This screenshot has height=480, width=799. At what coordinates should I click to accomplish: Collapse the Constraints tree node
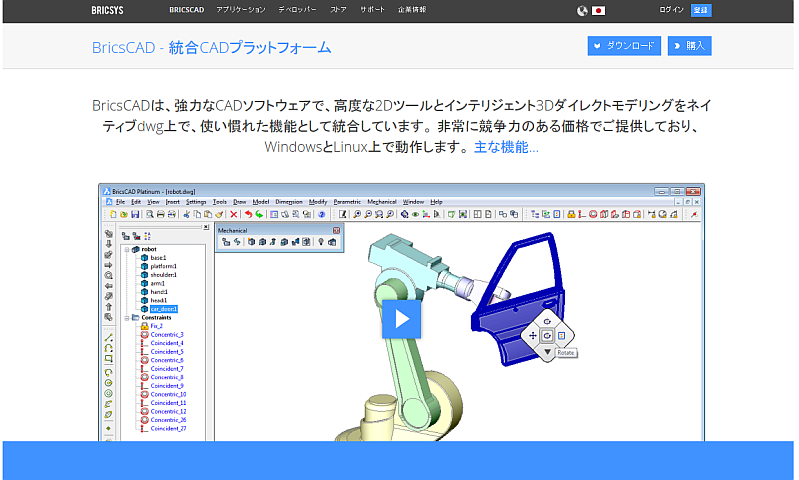click(x=127, y=318)
